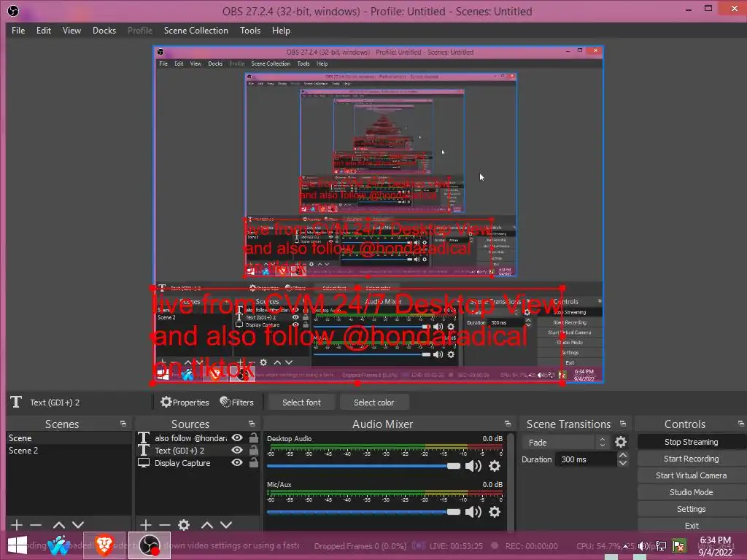The width and height of the screenshot is (747, 560).
Task: Pop out the Controls dock
Action: pos(741,424)
